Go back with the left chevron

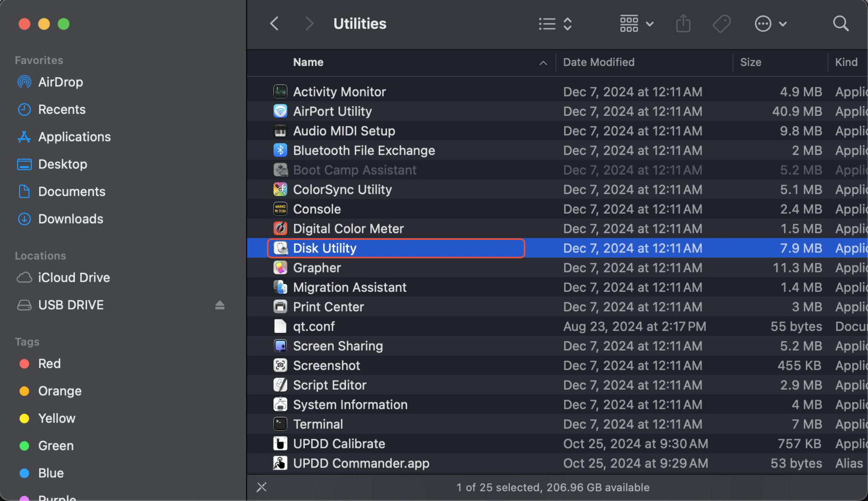click(x=275, y=24)
